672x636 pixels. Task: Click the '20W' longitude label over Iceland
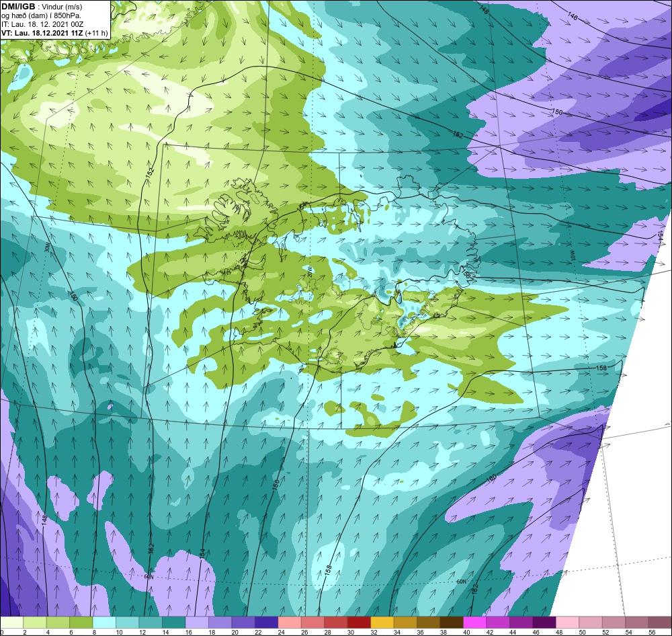point(309,271)
